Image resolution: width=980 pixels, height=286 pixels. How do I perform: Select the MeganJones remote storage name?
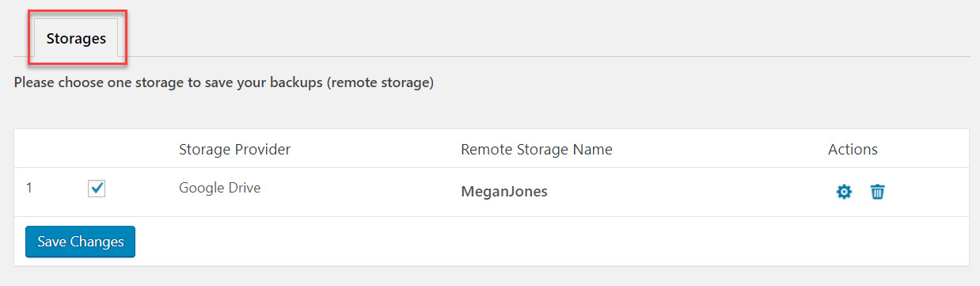tap(504, 192)
